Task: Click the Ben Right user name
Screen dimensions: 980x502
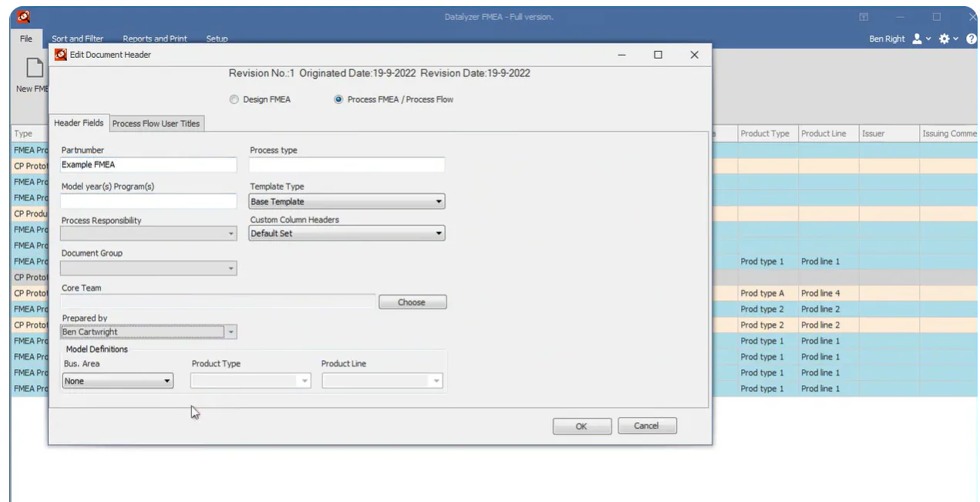Action: pos(887,39)
